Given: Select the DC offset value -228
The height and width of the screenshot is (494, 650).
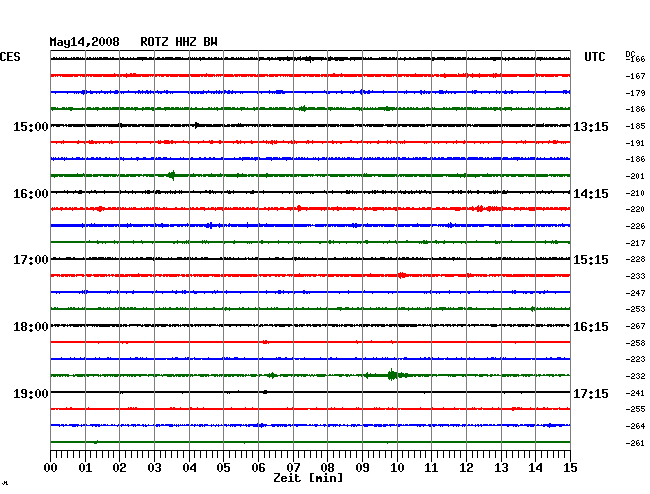Looking at the screenshot, I should [635, 259].
